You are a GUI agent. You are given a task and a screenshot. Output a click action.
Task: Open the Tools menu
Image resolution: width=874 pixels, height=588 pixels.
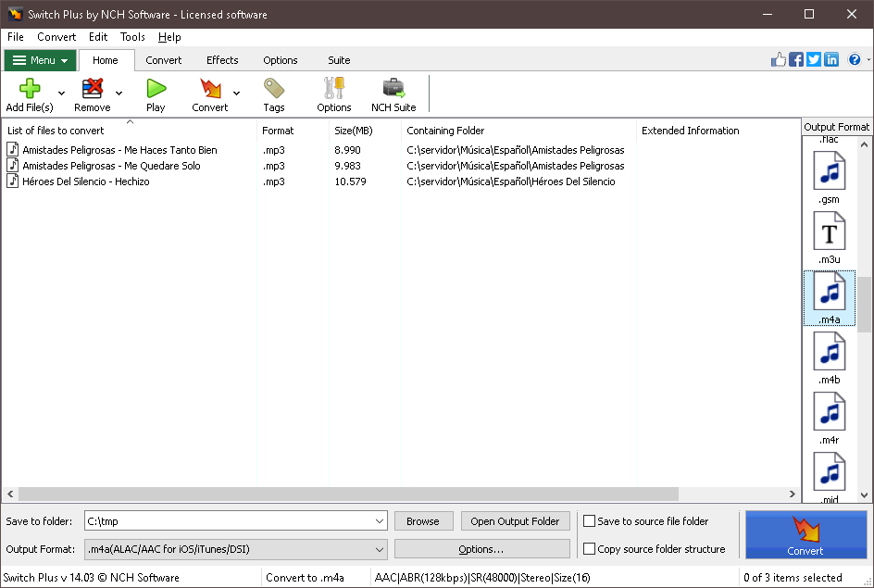(x=132, y=37)
